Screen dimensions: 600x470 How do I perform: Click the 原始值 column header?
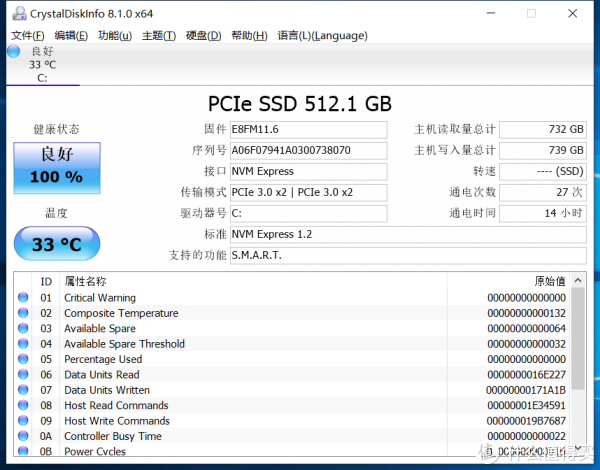(509, 282)
